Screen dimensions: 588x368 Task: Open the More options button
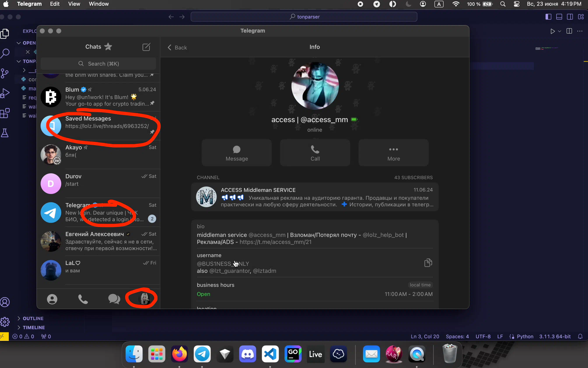[x=393, y=153]
